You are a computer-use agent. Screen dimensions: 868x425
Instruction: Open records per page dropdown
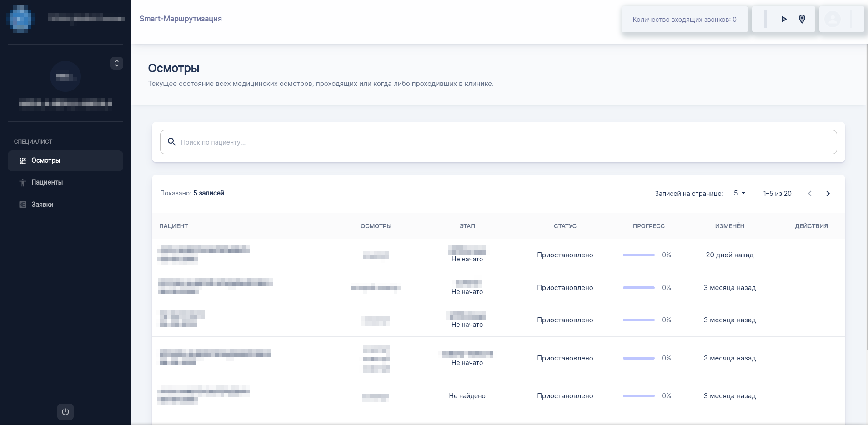(739, 193)
